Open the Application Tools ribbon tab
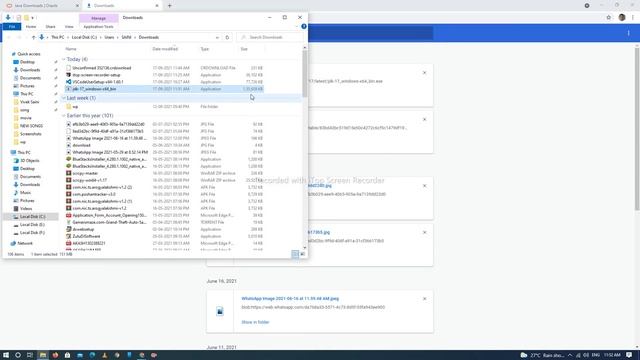Screen dimensions: 640x360 click(x=98, y=27)
